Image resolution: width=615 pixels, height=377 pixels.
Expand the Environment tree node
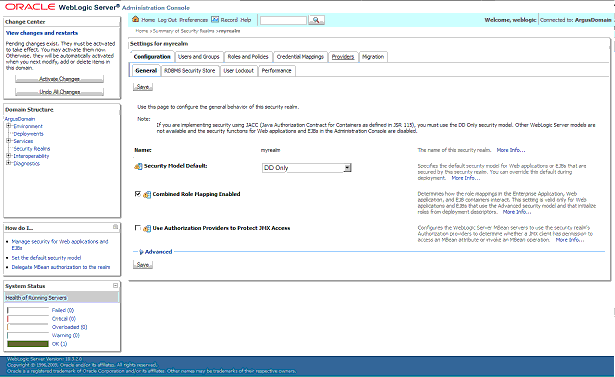coord(8,126)
